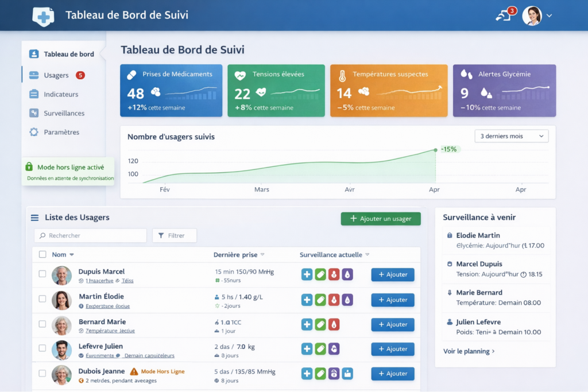Click the blue plus surveillance icon for Dupuis Marcel
Image resolution: width=588 pixels, height=392 pixels.
click(x=307, y=274)
